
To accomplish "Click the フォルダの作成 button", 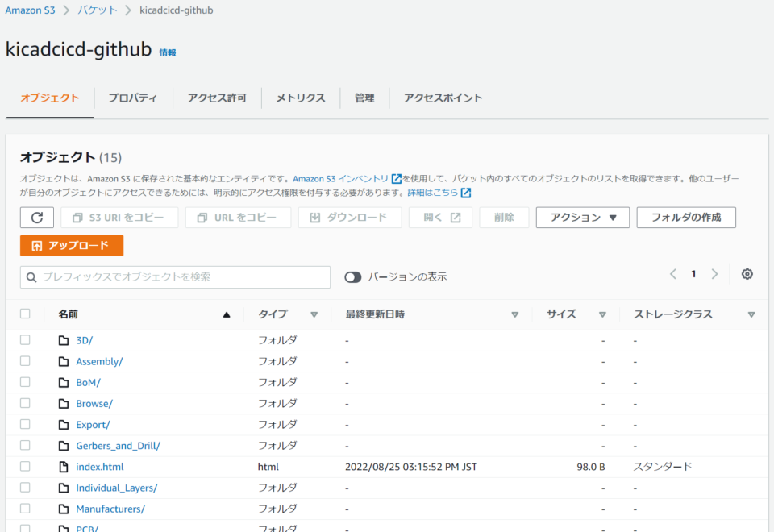I will [x=686, y=217].
